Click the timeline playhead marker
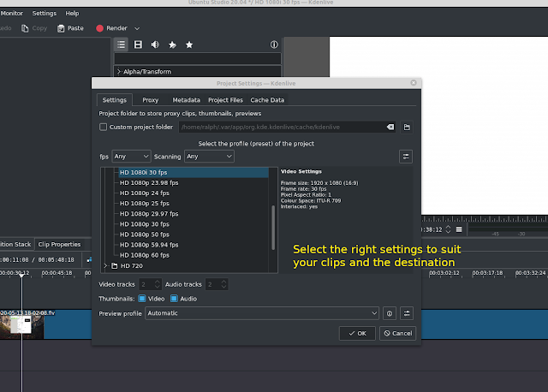This screenshot has height=392, width=548. pyautogui.click(x=21, y=276)
